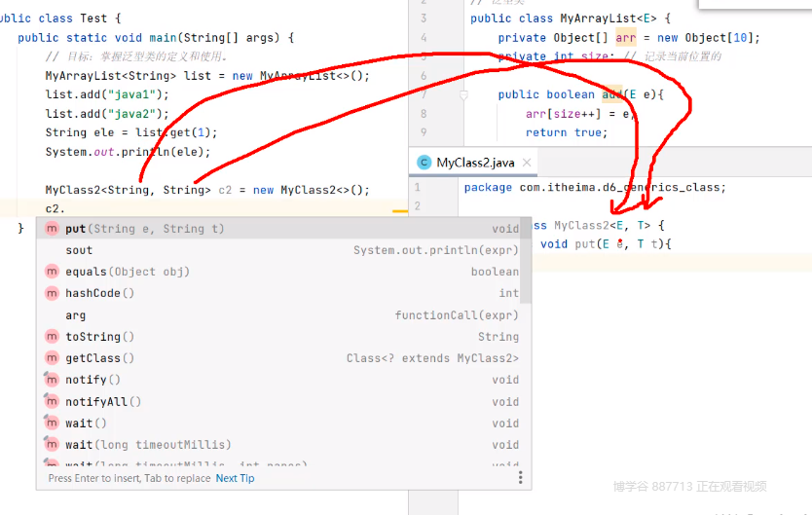
Task: Click line number 1 in MyClass2 gutter
Action: 418,187
